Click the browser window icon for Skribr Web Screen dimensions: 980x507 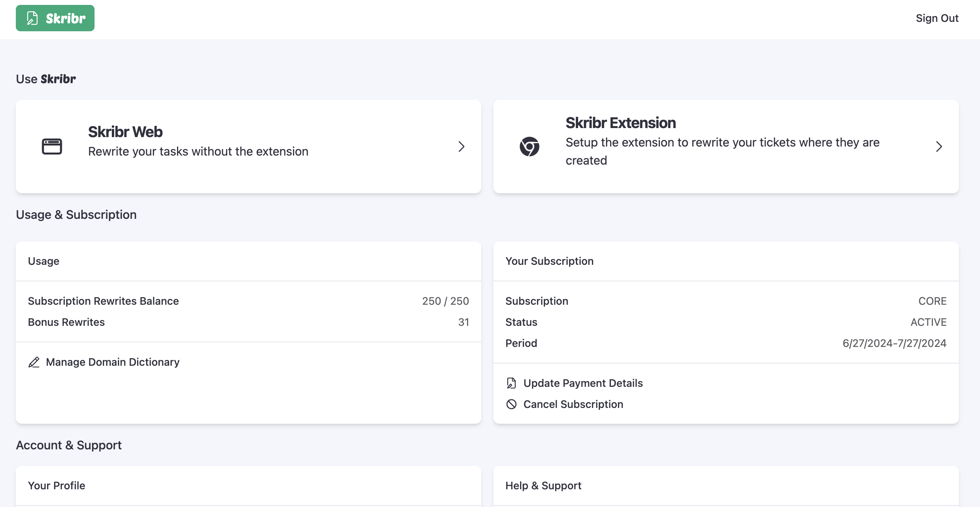pyautogui.click(x=52, y=147)
